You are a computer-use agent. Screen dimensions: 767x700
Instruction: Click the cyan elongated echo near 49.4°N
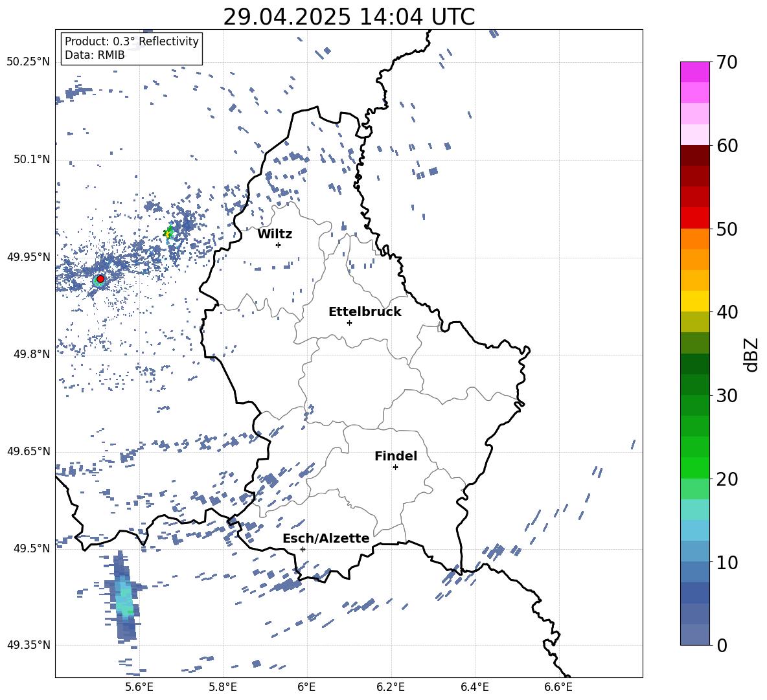click(125, 597)
